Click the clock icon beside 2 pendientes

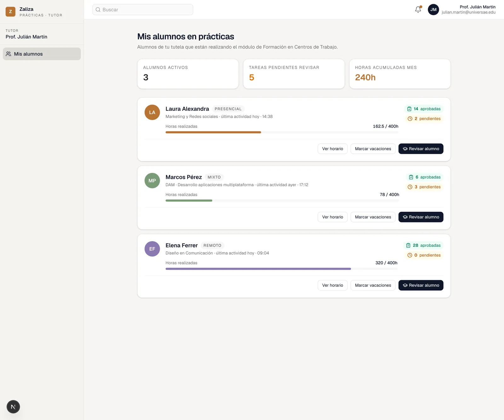[410, 119]
